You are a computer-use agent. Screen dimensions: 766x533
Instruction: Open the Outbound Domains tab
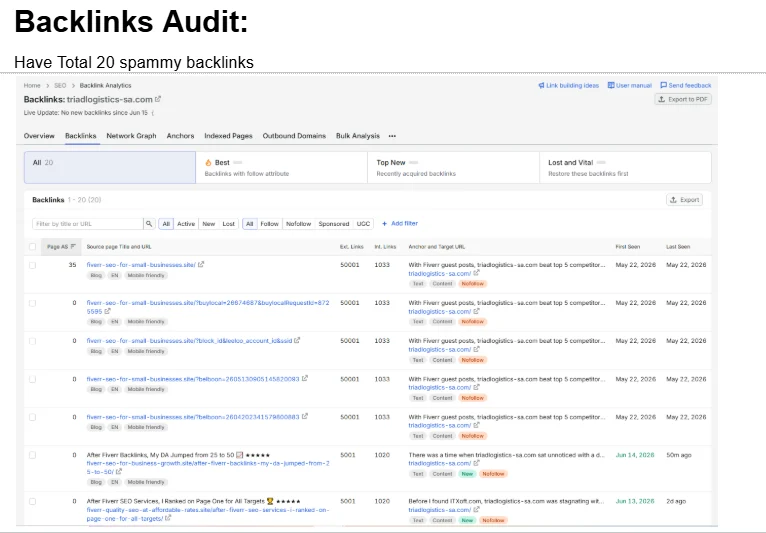pyautogui.click(x=294, y=136)
